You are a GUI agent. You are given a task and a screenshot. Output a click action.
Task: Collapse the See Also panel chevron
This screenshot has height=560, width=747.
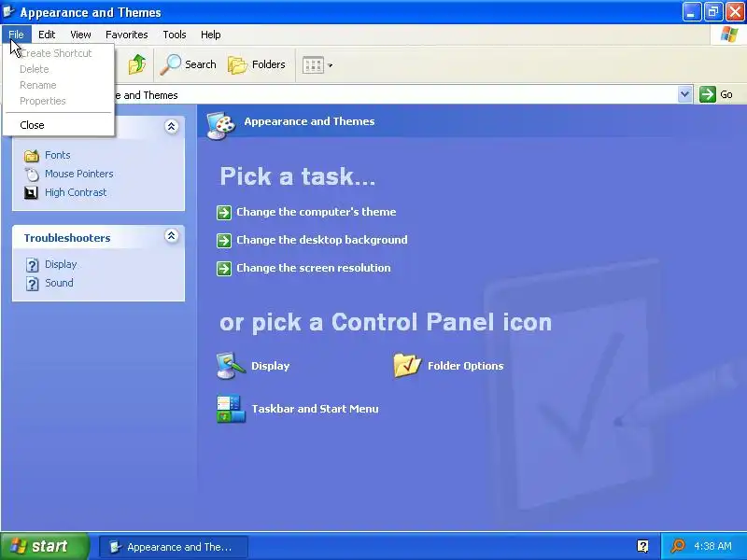(172, 126)
